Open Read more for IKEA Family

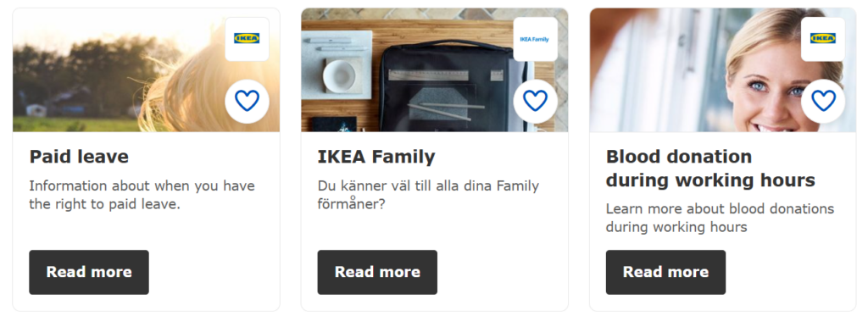(x=377, y=272)
